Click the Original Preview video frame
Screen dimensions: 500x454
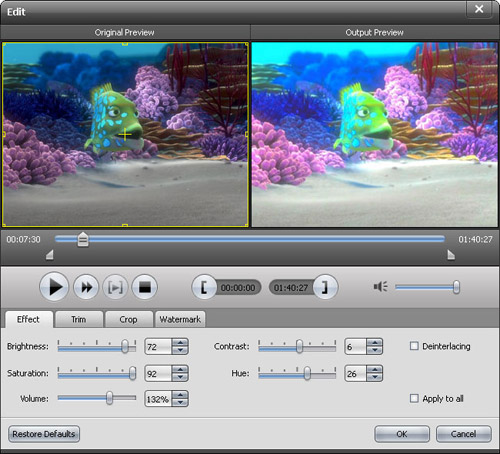pyautogui.click(x=125, y=135)
